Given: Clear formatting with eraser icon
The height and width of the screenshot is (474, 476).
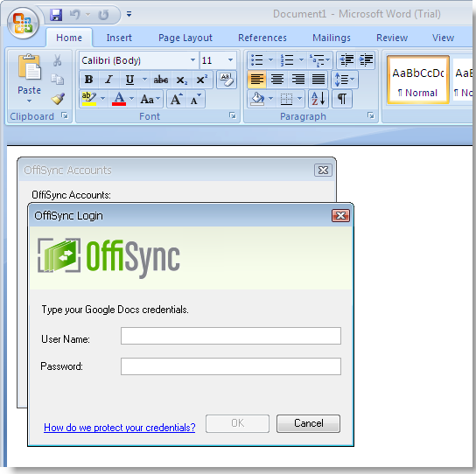Looking at the screenshot, I should pos(227,80).
